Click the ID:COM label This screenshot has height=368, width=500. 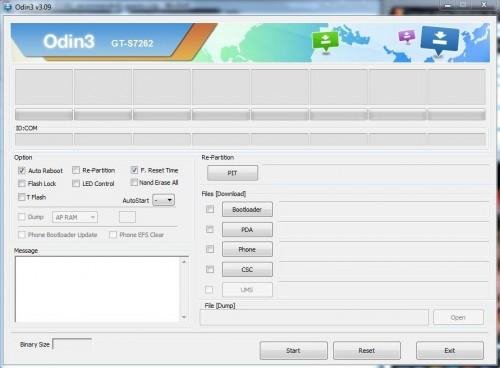pyautogui.click(x=27, y=128)
